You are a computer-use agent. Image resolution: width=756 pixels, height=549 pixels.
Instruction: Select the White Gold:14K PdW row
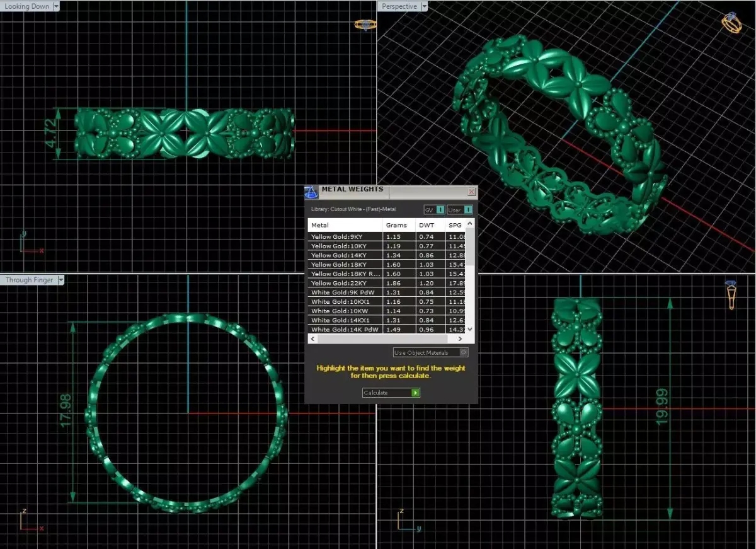click(387, 329)
